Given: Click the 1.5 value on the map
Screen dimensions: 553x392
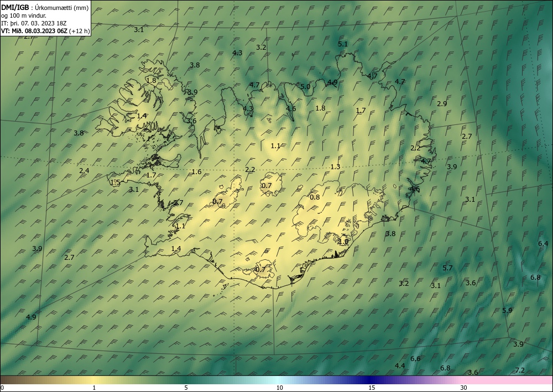Looking at the screenshot, I should tap(116, 182).
